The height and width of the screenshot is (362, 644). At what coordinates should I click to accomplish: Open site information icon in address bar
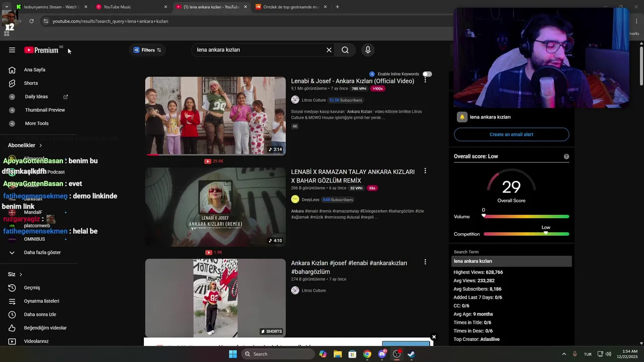[46, 21]
